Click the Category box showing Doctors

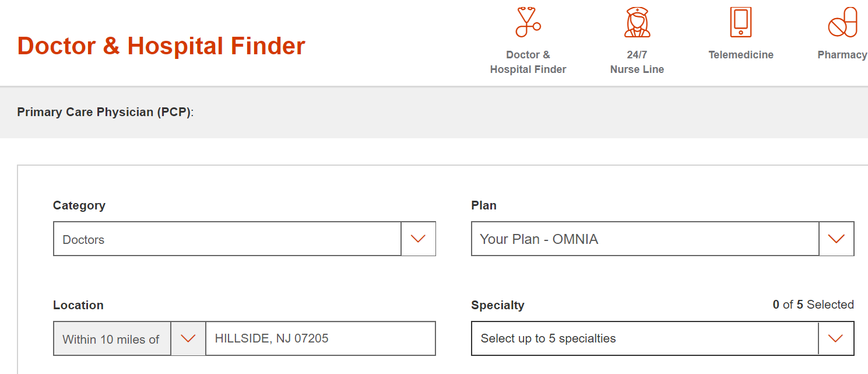(227, 239)
